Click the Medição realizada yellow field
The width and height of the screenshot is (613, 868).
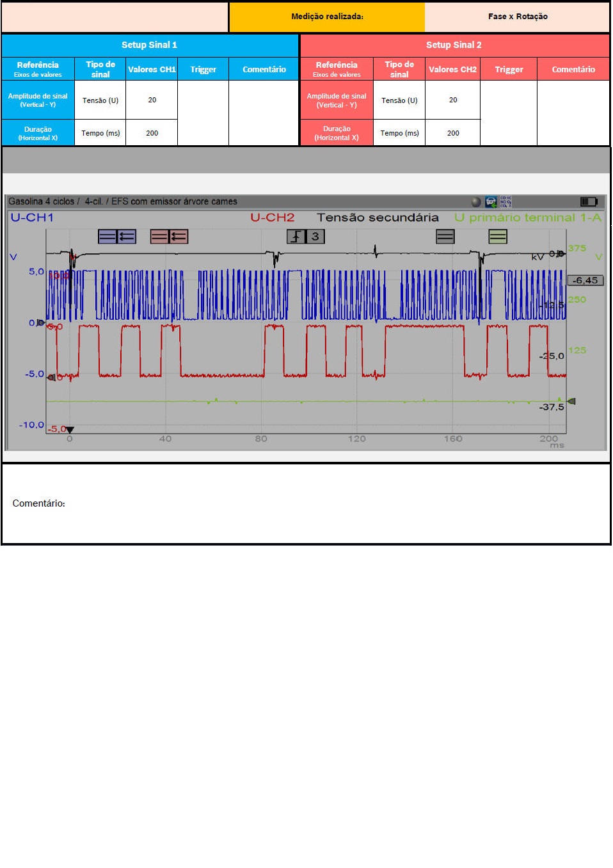pos(327,17)
